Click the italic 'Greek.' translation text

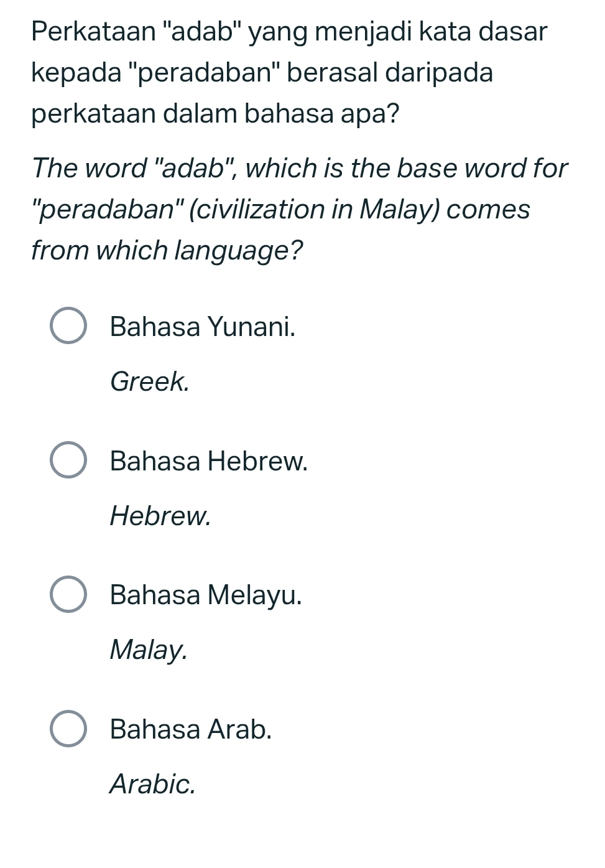click(149, 381)
